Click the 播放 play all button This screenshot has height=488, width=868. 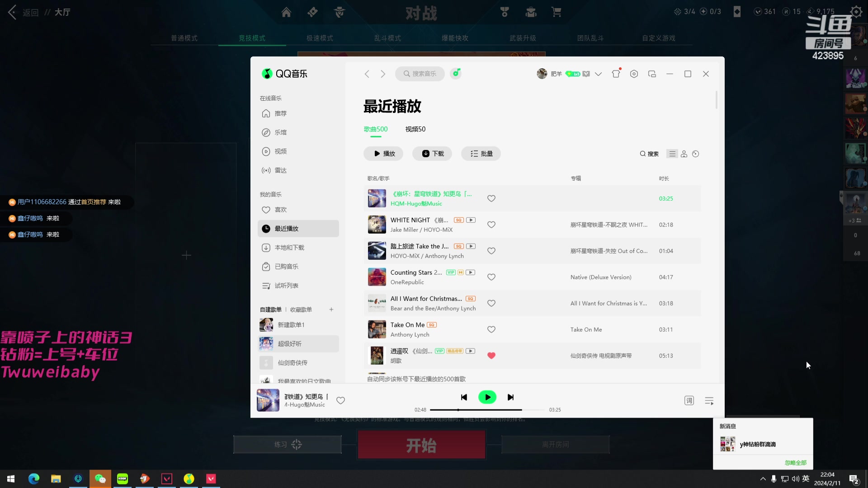(x=383, y=154)
